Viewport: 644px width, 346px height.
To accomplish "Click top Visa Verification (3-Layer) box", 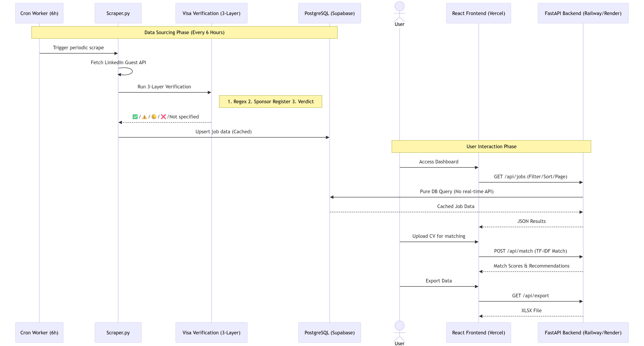I will (211, 13).
